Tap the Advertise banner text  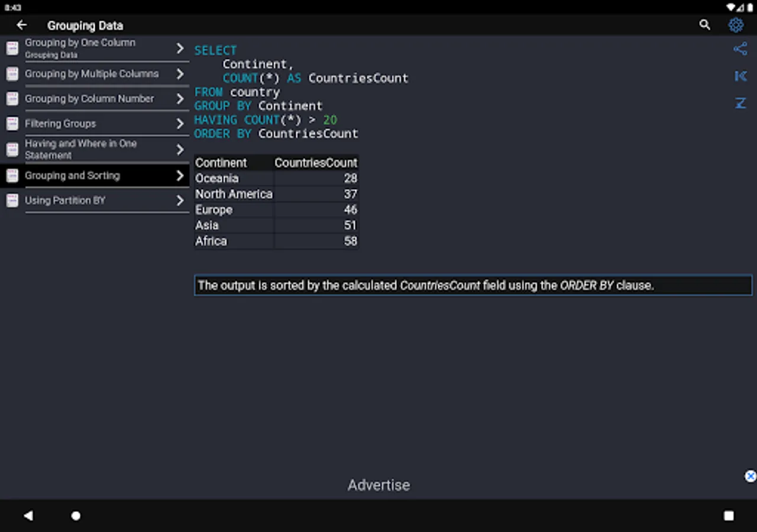[x=378, y=485]
